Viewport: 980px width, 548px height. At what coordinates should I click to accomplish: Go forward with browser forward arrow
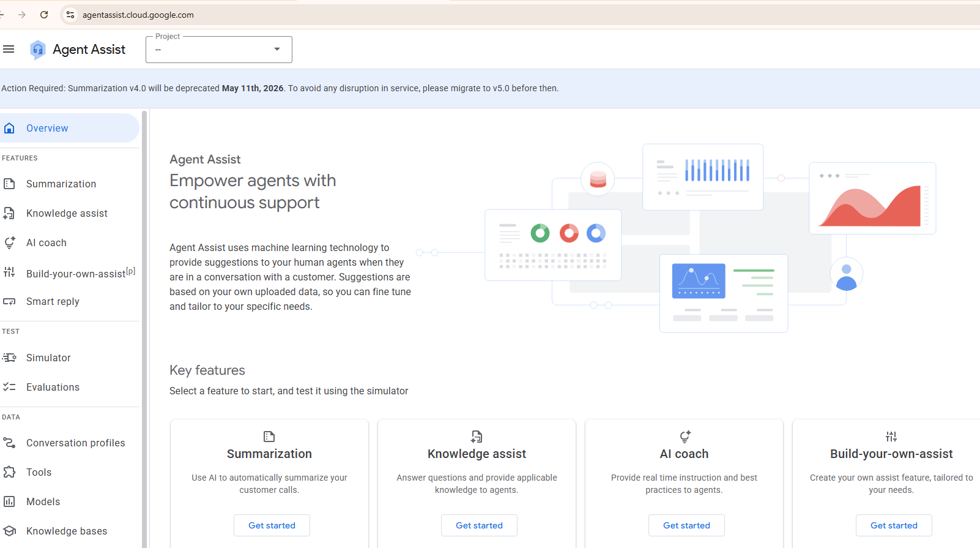(x=22, y=15)
